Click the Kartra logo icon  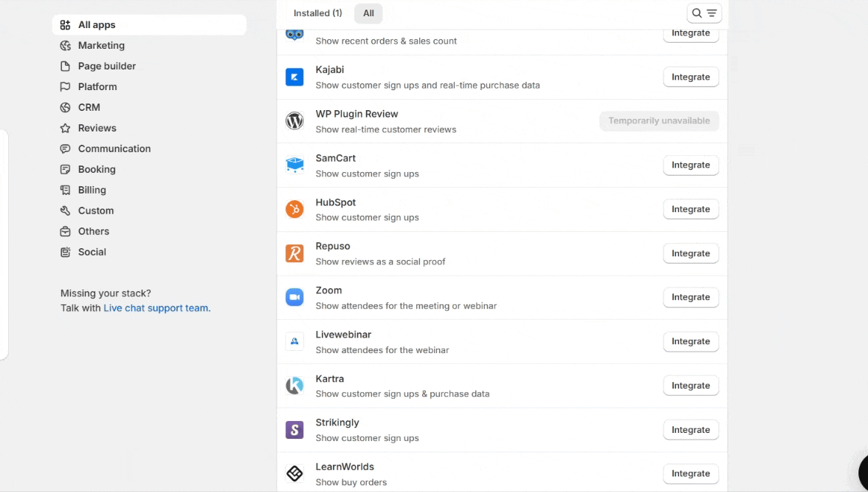coord(294,386)
